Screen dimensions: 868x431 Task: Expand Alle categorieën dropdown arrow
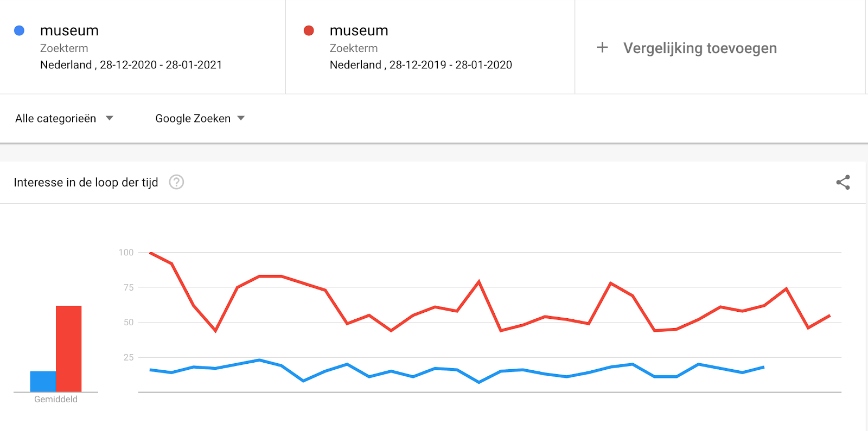tap(109, 118)
